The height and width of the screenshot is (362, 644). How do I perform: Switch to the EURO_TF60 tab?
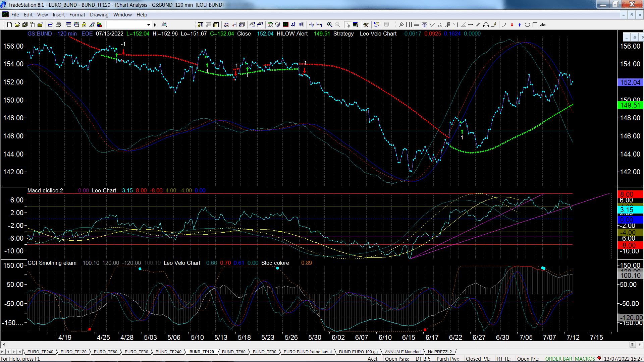105,352
